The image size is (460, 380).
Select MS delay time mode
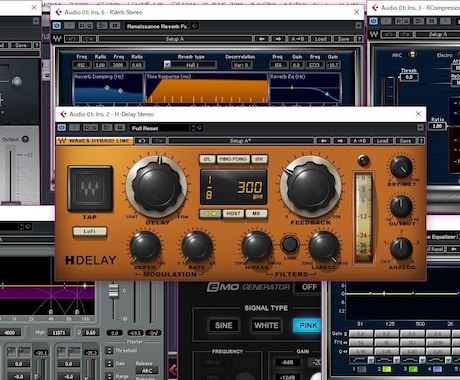(256, 213)
